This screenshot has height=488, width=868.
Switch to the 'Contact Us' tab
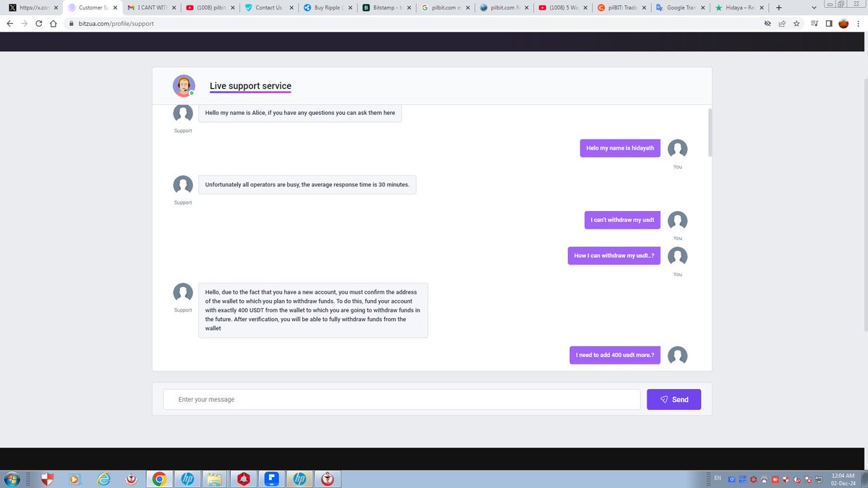coord(268,8)
